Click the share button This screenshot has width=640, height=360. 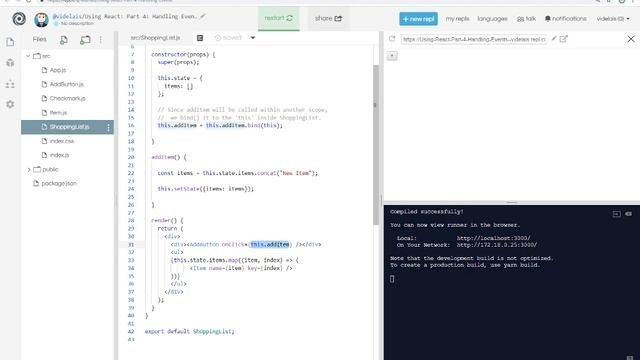tap(328, 18)
